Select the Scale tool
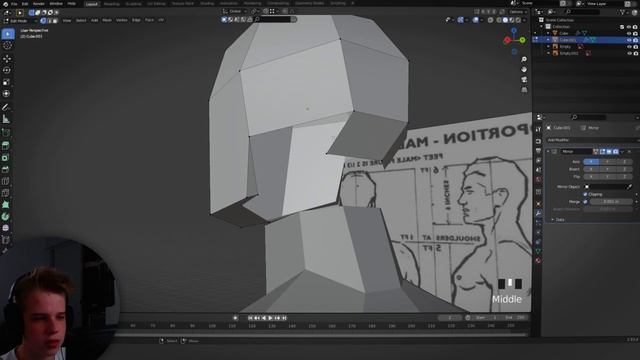Screen dimensions: 640x360 (7, 82)
